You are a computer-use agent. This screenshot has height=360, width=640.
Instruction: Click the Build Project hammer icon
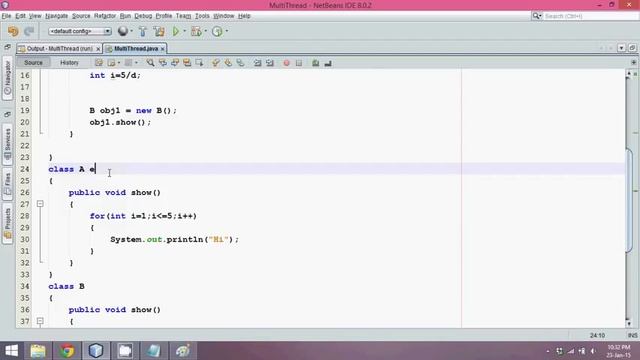coord(142,31)
